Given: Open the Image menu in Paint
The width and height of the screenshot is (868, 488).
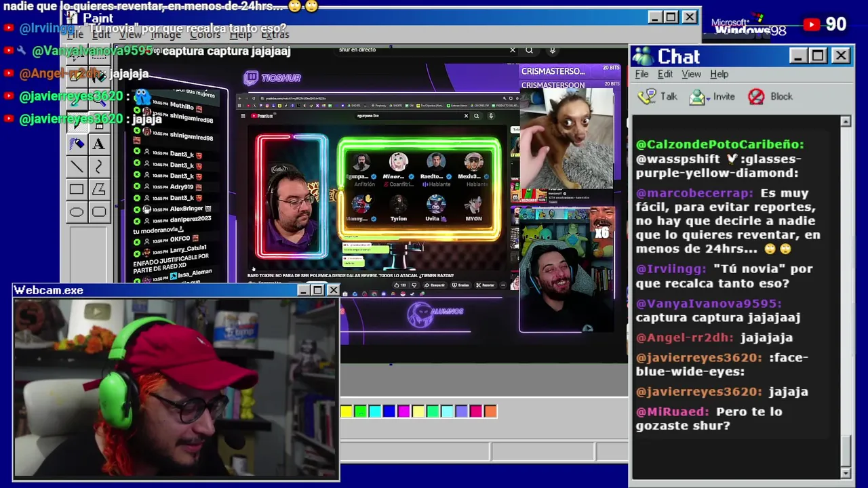Looking at the screenshot, I should [x=165, y=35].
